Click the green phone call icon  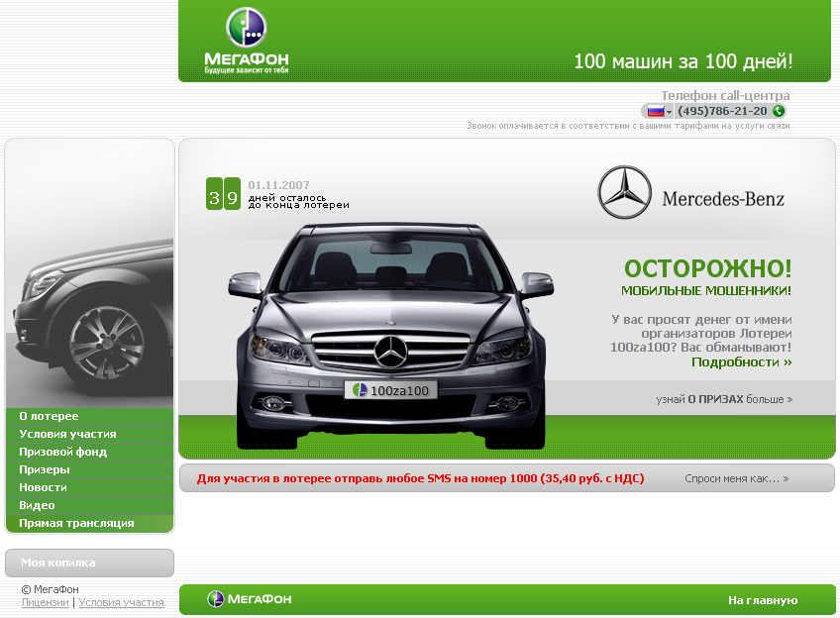(779, 111)
